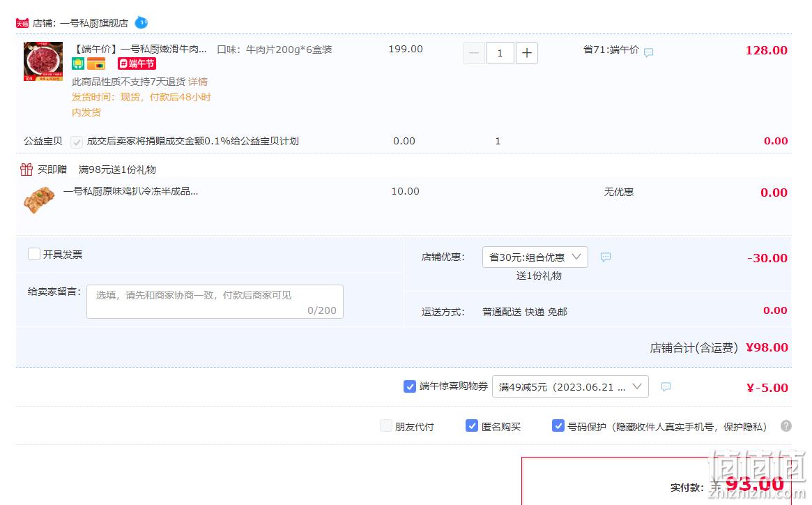Click the 199.00 original unit price
This screenshot has height=505, width=812.
pyautogui.click(x=406, y=50)
